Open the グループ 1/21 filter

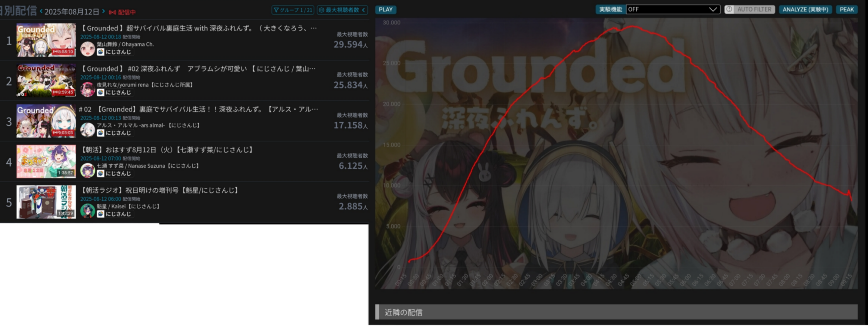coord(293,10)
